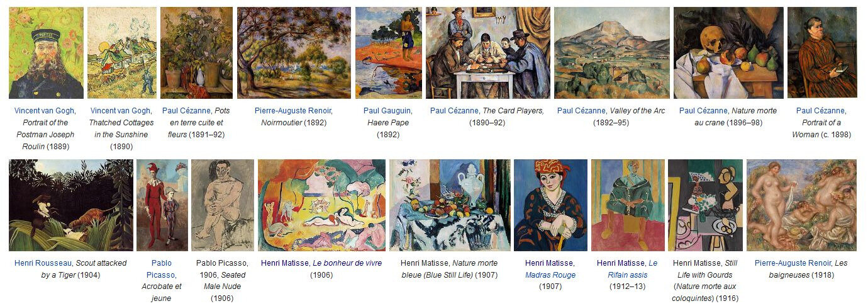The height and width of the screenshot is (306, 868).
Task: Open the Les baigneuses painting thumbnail
Action: tap(801, 205)
